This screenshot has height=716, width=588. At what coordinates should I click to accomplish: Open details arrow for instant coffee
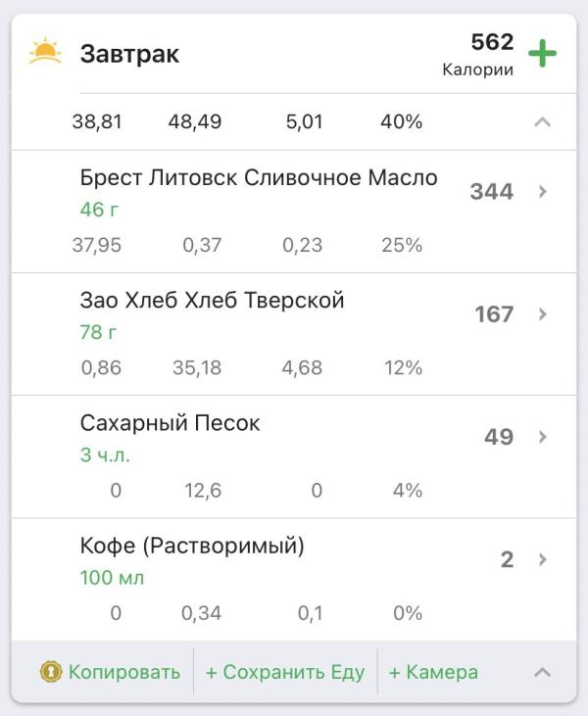[x=542, y=559]
